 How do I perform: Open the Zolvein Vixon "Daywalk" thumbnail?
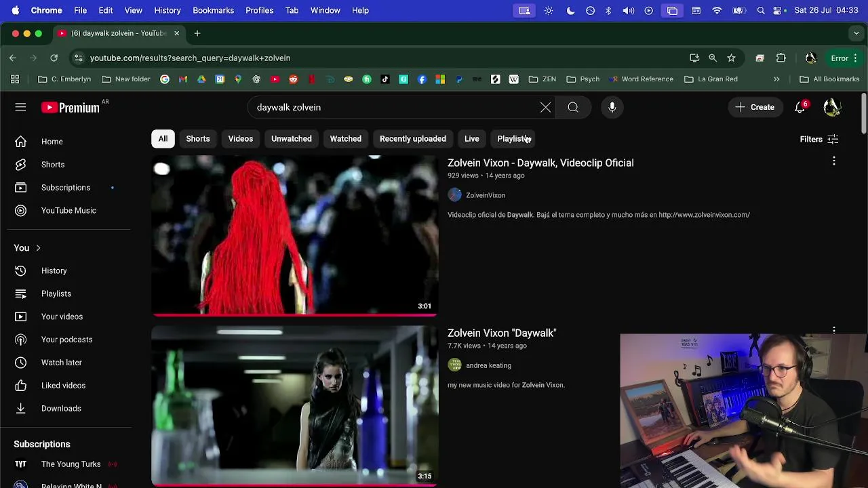pyautogui.click(x=294, y=406)
